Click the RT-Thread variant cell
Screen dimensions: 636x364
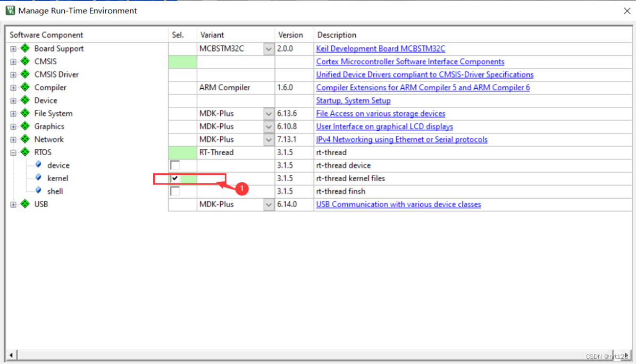[236, 153]
